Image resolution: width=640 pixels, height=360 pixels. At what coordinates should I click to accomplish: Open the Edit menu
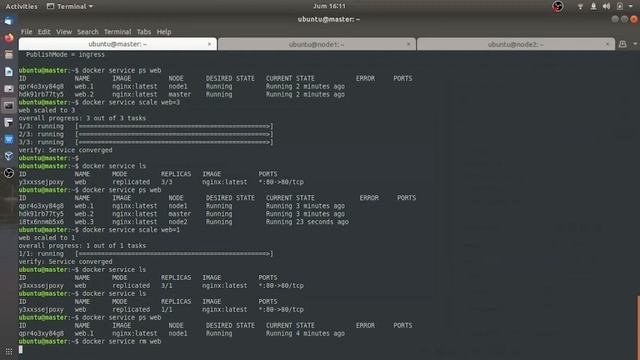pyautogui.click(x=44, y=32)
